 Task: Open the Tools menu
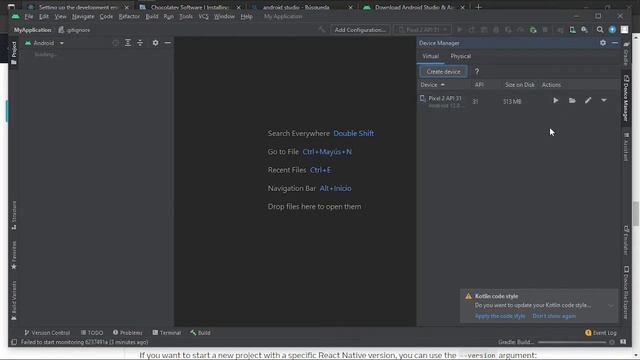point(186,17)
